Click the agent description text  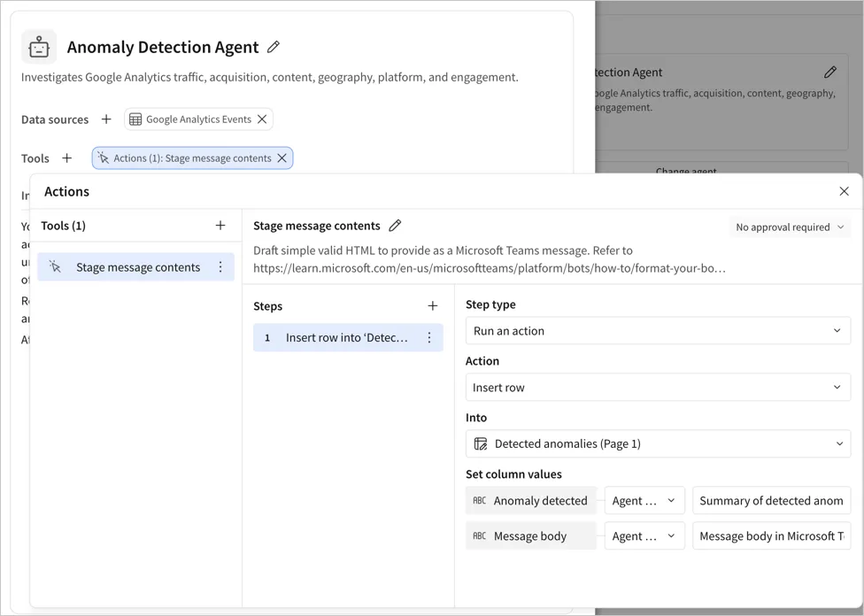point(269,77)
